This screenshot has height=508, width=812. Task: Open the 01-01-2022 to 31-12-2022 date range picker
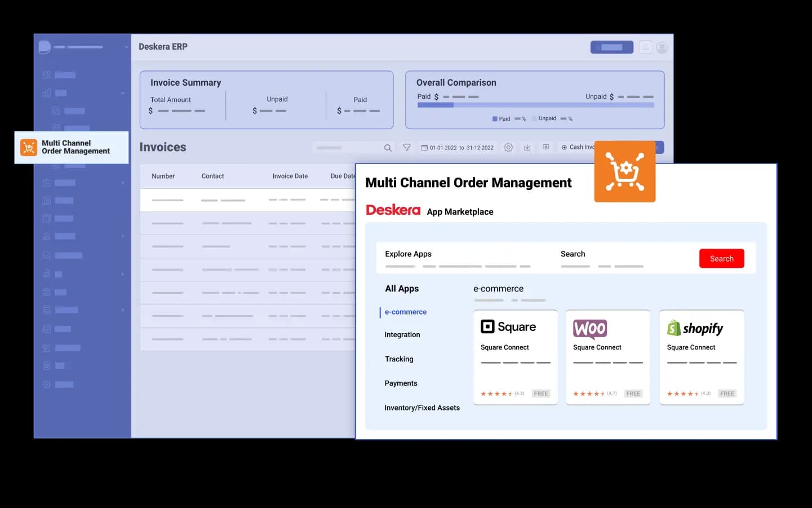pos(458,148)
